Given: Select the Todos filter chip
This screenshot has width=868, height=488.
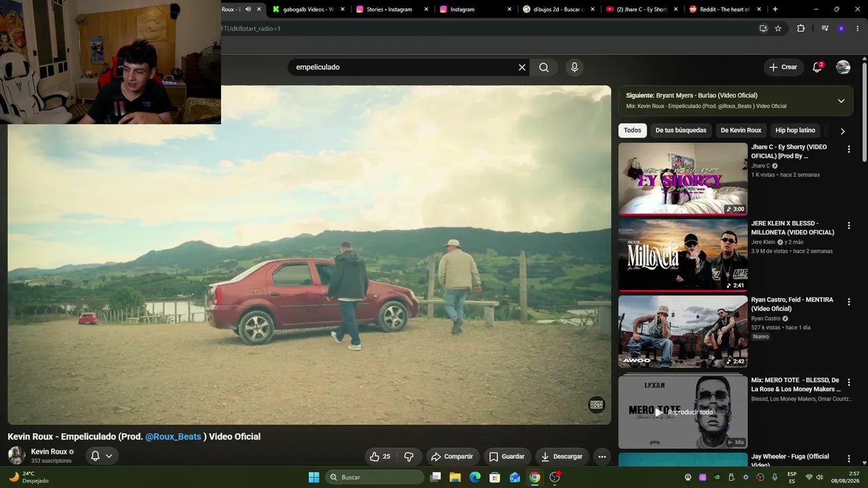Looking at the screenshot, I should (632, 130).
